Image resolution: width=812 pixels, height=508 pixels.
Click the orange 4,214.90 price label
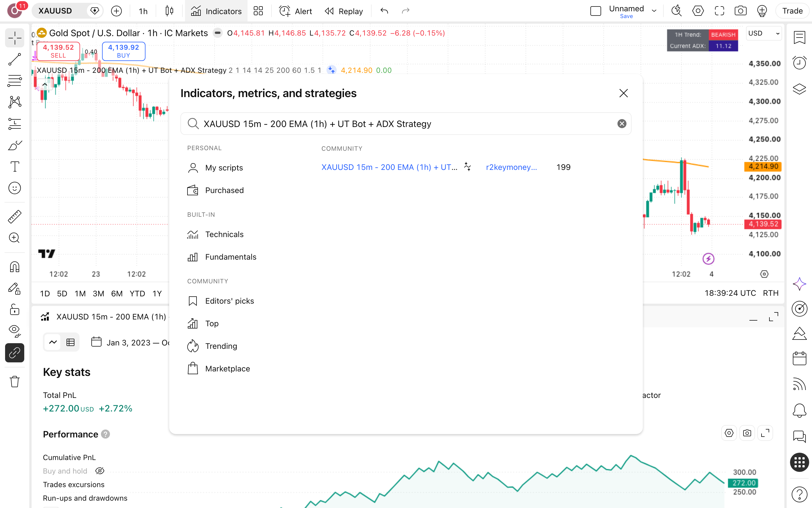(763, 166)
